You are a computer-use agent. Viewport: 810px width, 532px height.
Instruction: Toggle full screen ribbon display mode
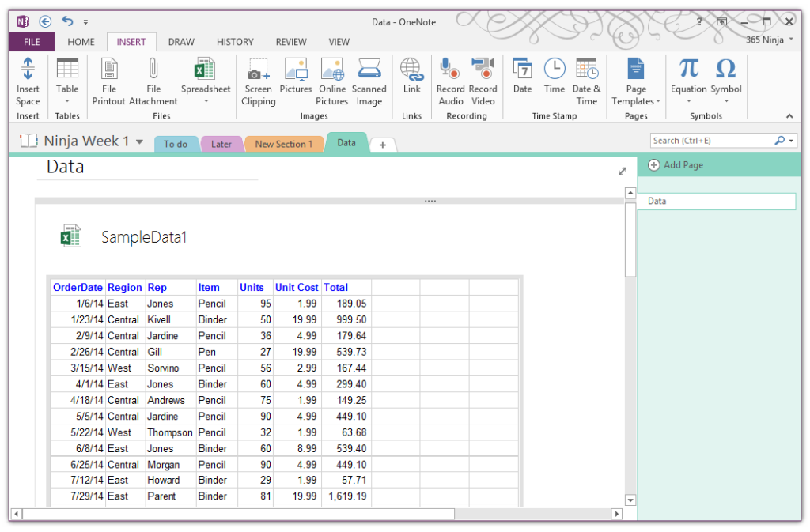(x=721, y=21)
